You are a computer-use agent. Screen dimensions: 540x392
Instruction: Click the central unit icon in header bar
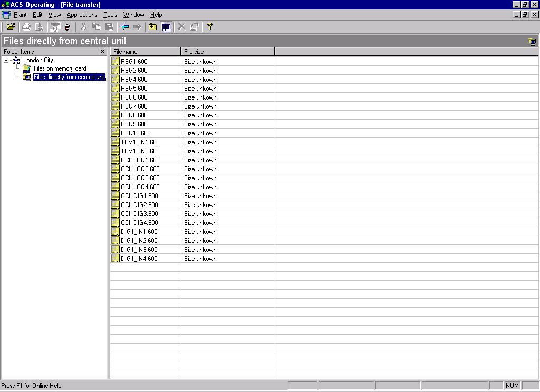click(532, 41)
